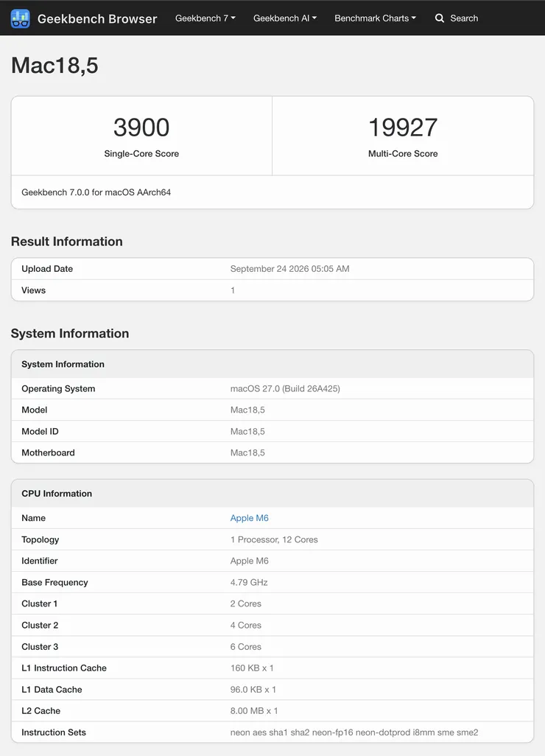This screenshot has height=756, width=545.
Task: Click the Name row label
Action: click(x=33, y=518)
